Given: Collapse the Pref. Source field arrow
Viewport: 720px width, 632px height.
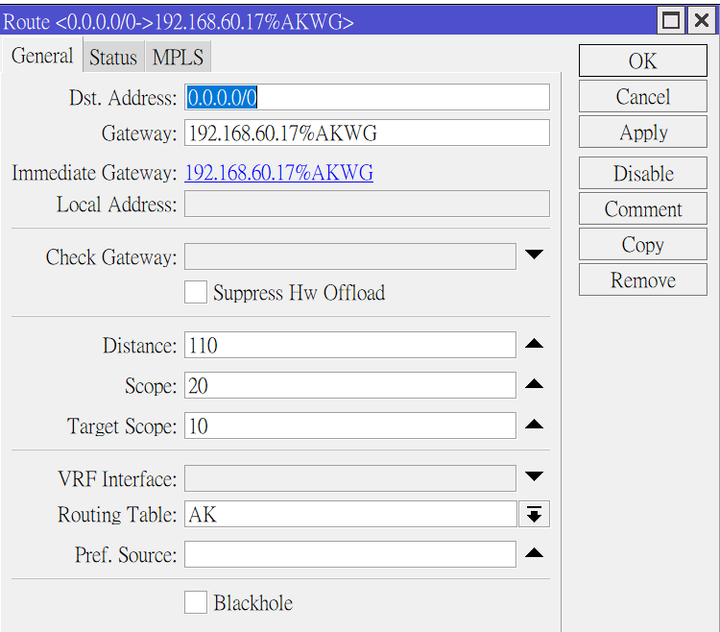Looking at the screenshot, I should 534,553.
